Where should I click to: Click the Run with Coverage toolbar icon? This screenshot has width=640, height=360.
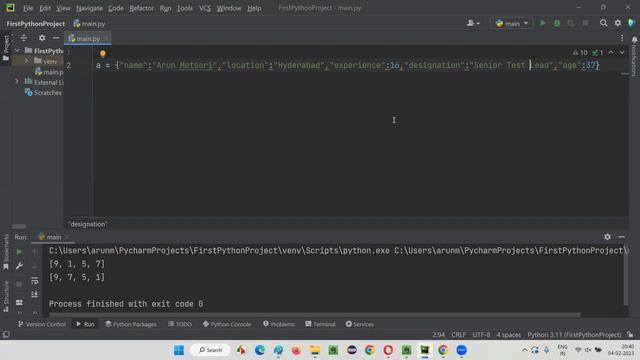[x=571, y=23]
